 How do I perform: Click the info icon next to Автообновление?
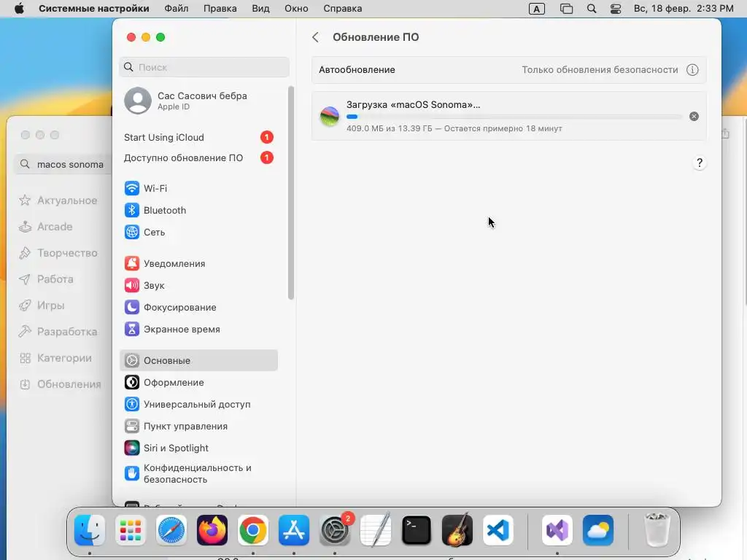click(x=692, y=70)
